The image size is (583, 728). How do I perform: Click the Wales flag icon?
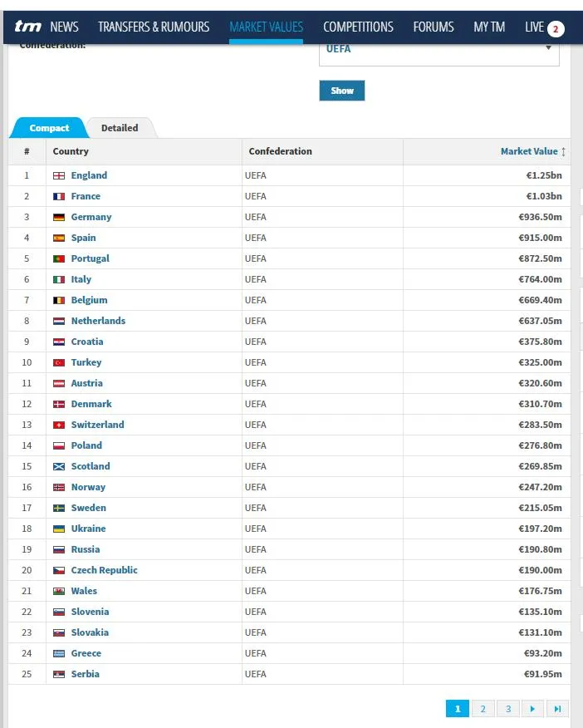59,591
